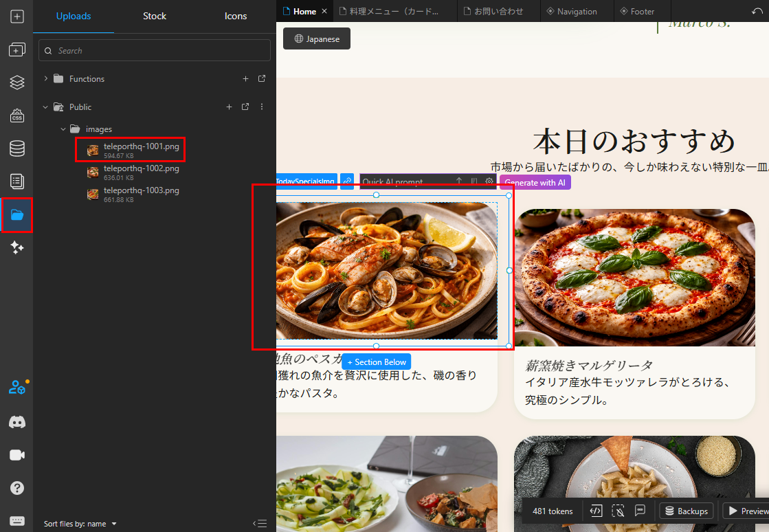
Task: Click the assets Search field
Action: point(155,51)
